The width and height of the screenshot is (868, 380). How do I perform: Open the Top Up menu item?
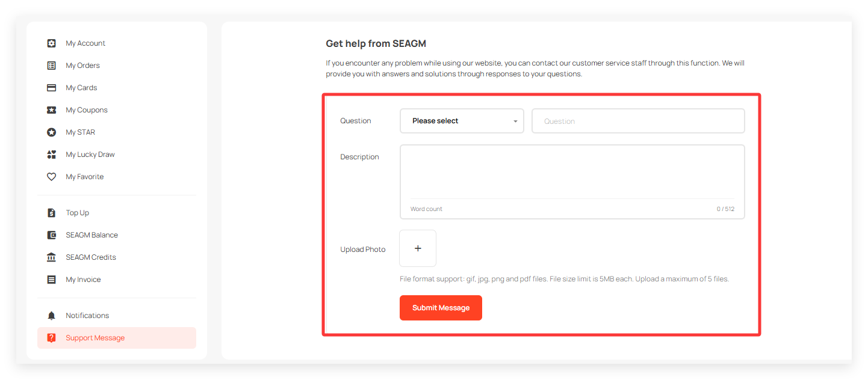pyautogui.click(x=77, y=213)
